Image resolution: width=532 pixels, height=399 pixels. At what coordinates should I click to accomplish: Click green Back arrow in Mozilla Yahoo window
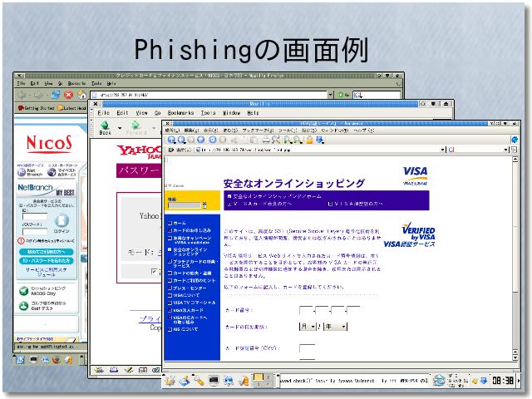pyautogui.click(x=105, y=126)
